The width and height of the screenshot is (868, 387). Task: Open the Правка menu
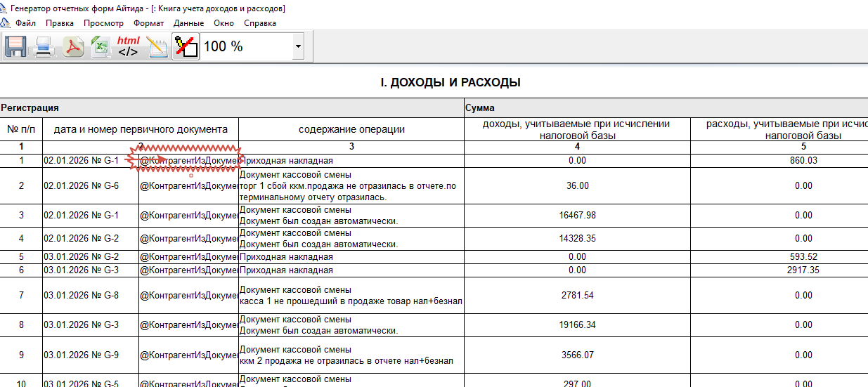tap(60, 23)
